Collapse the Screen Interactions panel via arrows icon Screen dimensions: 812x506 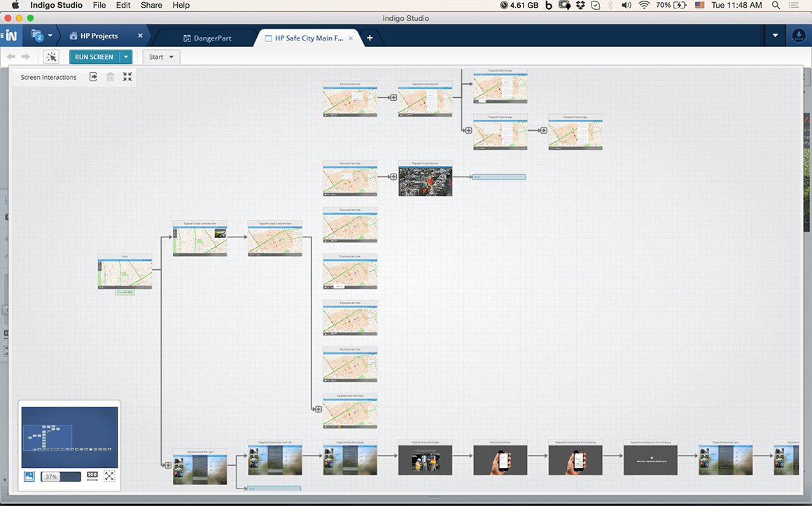127,76
